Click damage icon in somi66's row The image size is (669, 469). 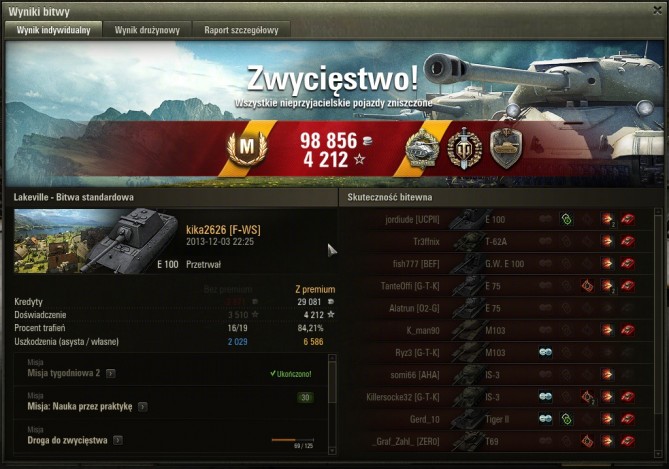607,375
